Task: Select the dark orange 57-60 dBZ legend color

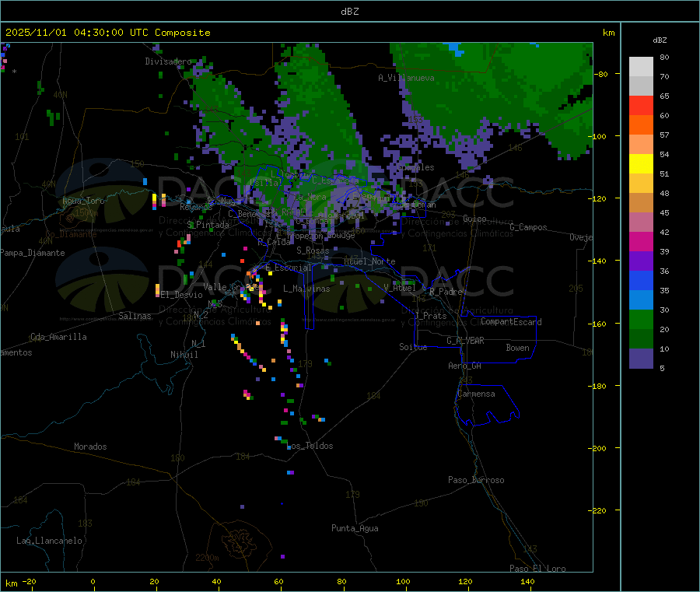Action: point(641,124)
